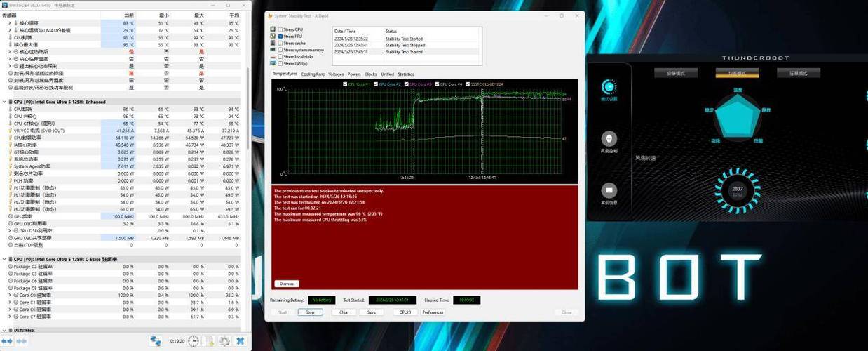Image resolution: width=868 pixels, height=351 pixels.
Task: Click the log file icon in HWiNFO
Action: point(209,340)
